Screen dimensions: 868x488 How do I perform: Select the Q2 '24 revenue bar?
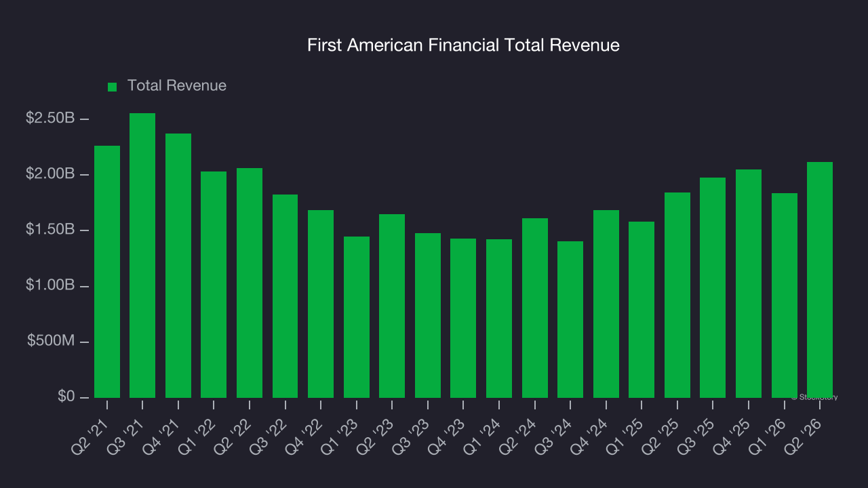535,308
